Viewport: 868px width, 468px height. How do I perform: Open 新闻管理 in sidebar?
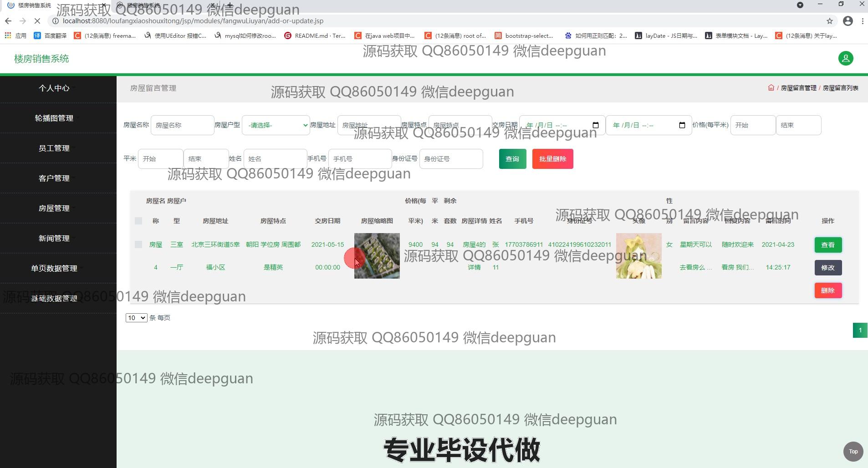click(x=54, y=238)
